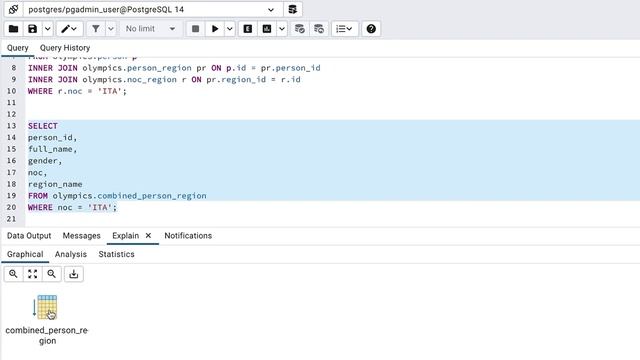Image resolution: width=640 pixels, height=360 pixels.
Task: Select the Analysis sub-tab
Action: (x=71, y=254)
